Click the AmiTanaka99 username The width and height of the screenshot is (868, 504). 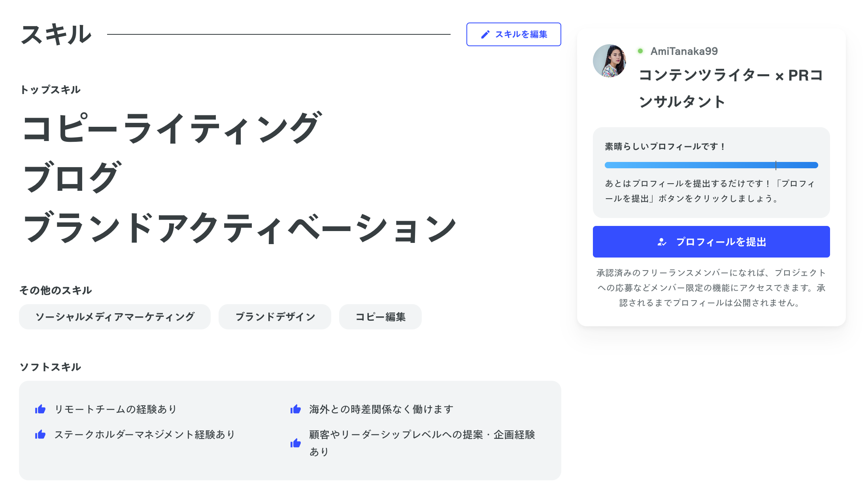(x=684, y=51)
